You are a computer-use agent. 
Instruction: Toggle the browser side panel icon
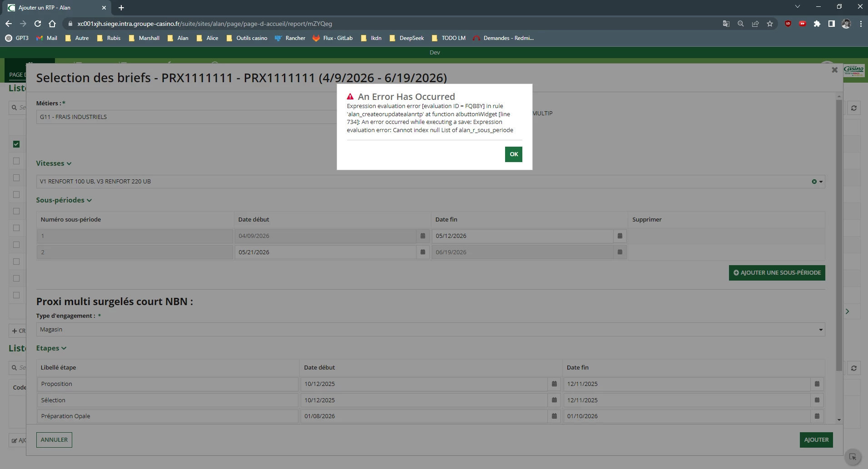pos(832,24)
